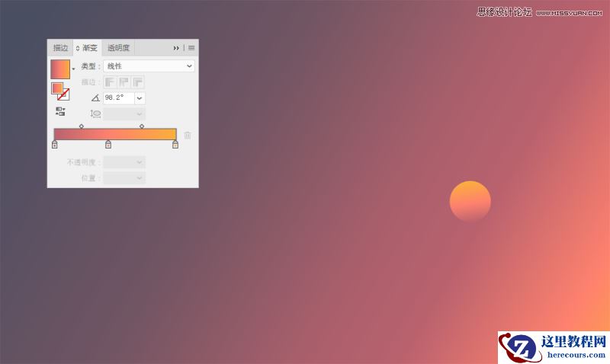Open the 位置 location dropdown

click(124, 178)
